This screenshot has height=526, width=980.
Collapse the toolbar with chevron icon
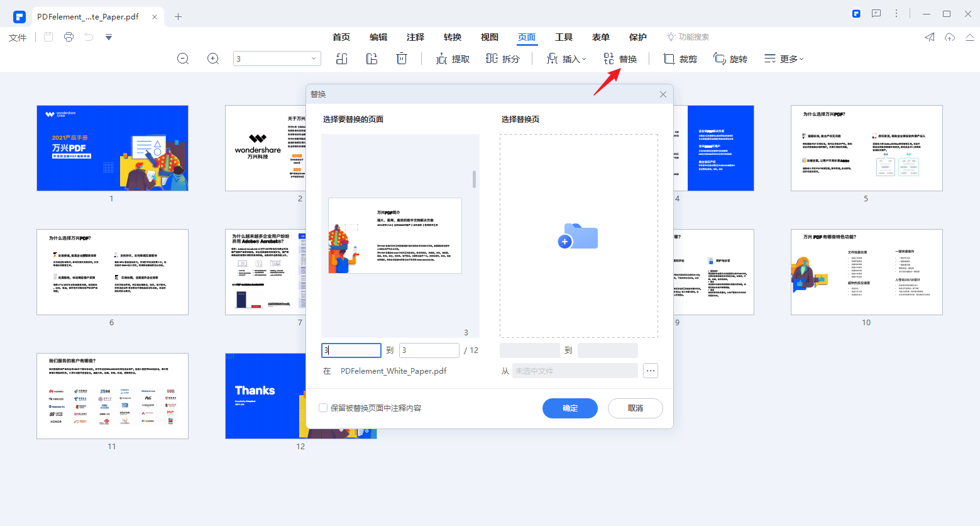tap(970, 38)
